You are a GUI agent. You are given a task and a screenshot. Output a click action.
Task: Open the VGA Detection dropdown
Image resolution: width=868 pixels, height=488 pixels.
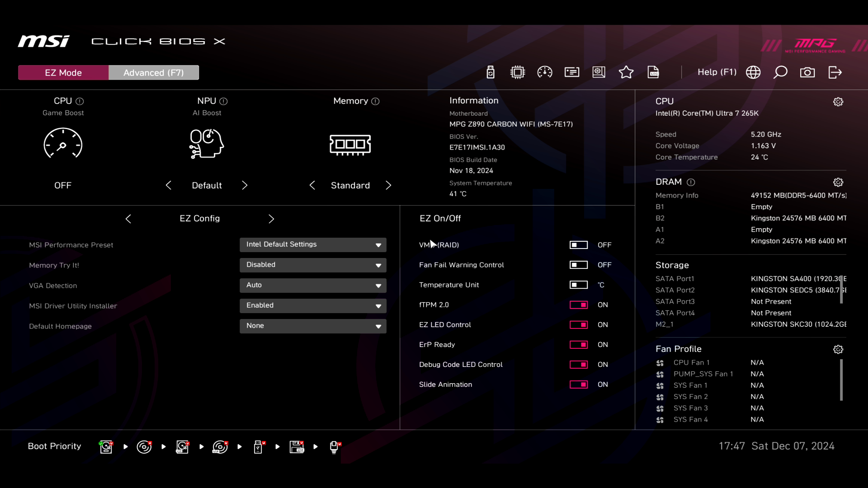pos(313,286)
